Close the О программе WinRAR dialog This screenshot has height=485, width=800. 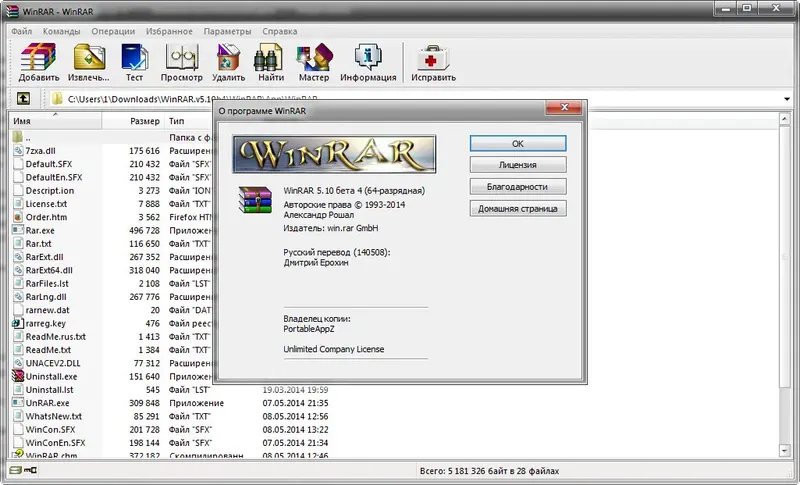(x=564, y=107)
